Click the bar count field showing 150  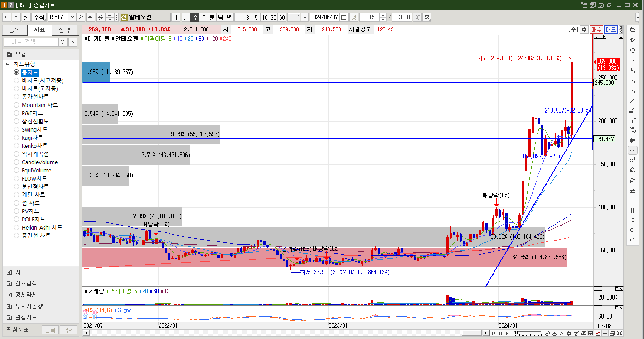(369, 17)
